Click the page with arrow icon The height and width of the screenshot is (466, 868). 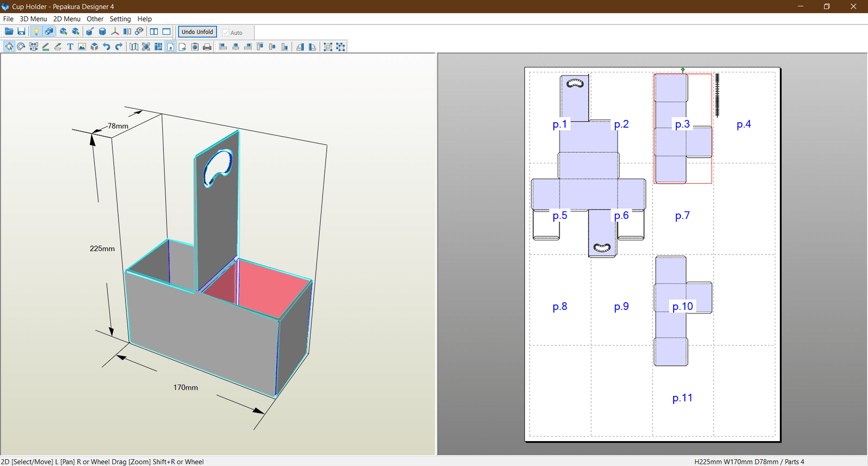tap(183, 47)
